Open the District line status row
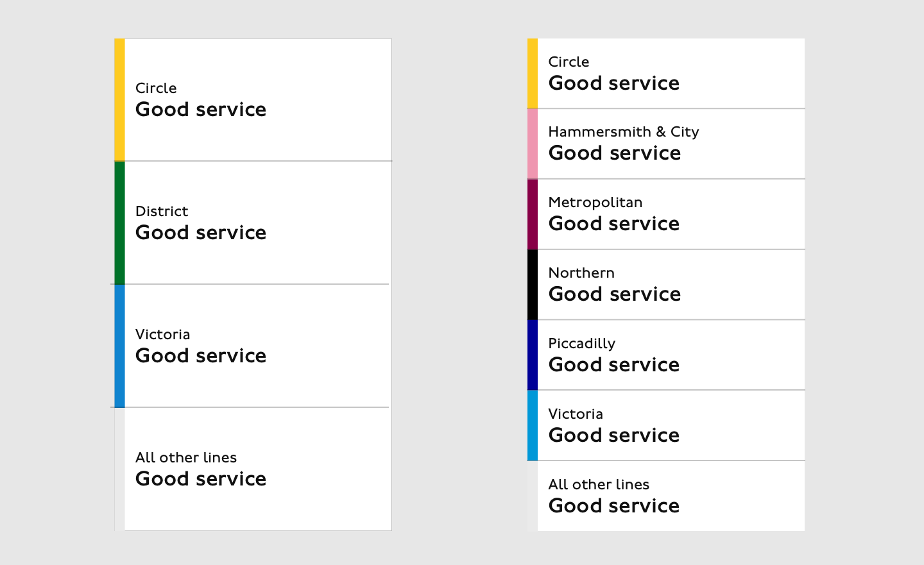The width and height of the screenshot is (924, 565). pos(253,223)
